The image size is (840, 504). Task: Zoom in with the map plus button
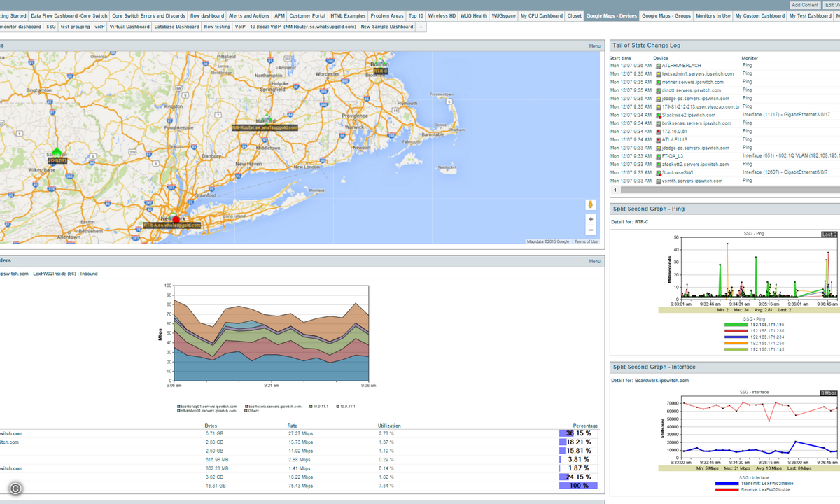tap(591, 219)
